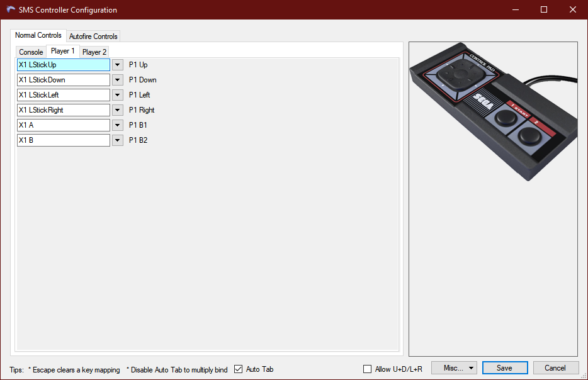
Task: Show the dropdown options for P1 B1
Action: (x=117, y=125)
